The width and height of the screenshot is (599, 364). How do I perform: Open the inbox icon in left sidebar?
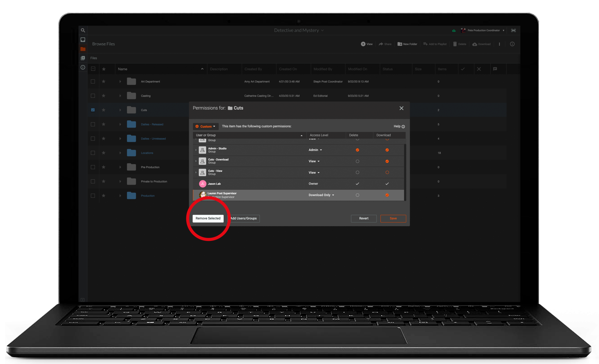(83, 40)
